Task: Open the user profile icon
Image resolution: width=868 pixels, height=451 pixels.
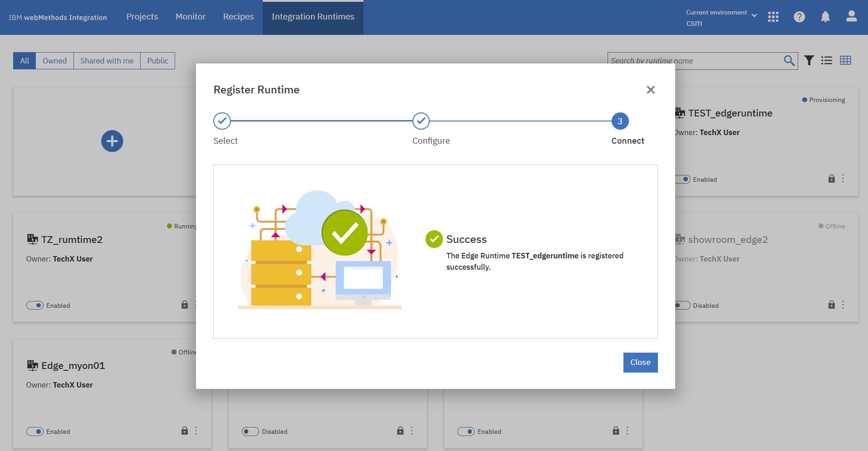Action: tap(851, 17)
